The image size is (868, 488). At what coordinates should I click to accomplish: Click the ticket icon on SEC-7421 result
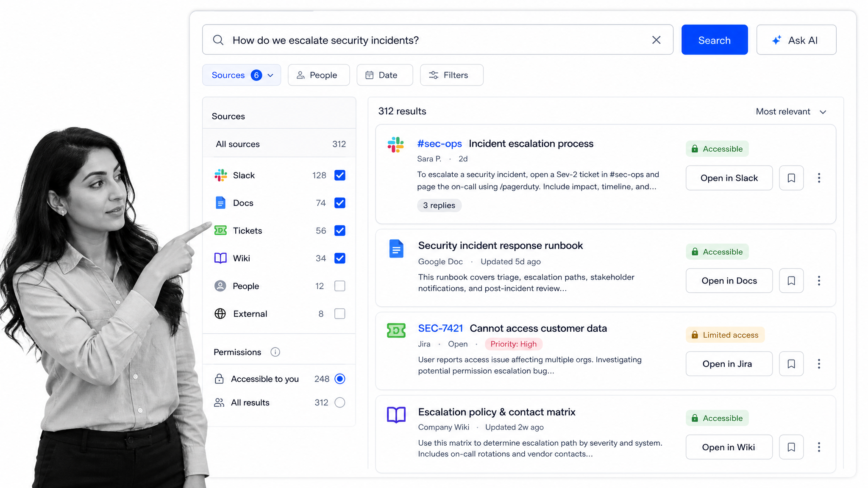396,330
